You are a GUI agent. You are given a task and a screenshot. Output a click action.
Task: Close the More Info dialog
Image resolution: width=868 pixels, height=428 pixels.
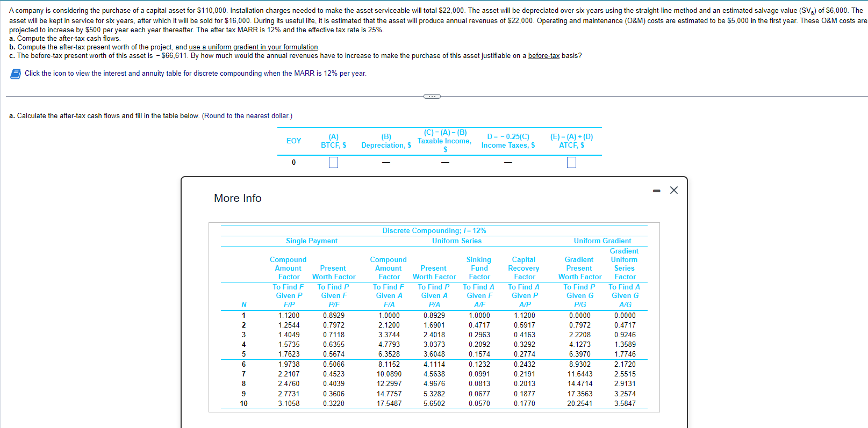click(674, 190)
